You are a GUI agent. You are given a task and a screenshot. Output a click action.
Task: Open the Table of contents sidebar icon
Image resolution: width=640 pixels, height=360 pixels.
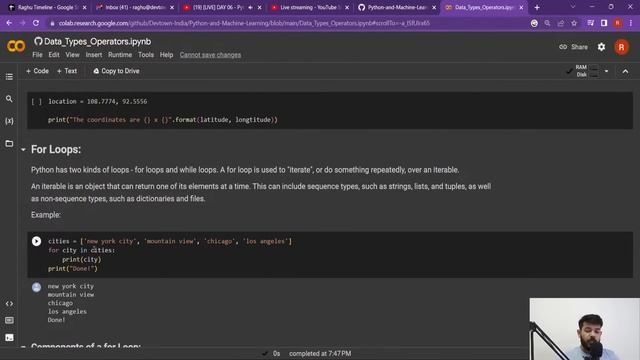(x=9, y=77)
